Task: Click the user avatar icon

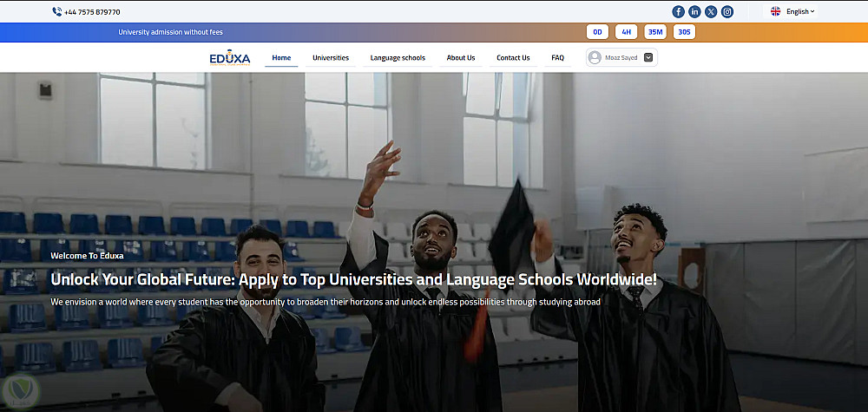Action: pyautogui.click(x=595, y=57)
